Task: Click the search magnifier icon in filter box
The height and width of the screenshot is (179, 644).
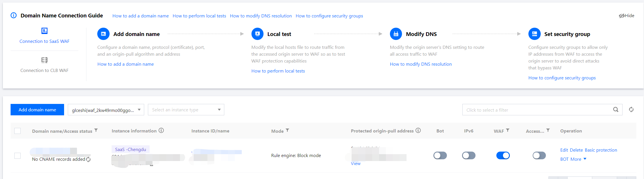Action: 616,110
